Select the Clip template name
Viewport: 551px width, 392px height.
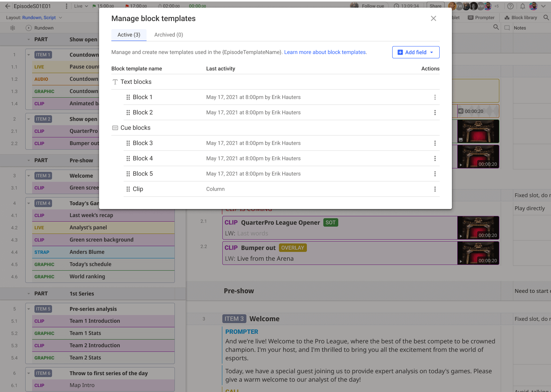click(138, 189)
